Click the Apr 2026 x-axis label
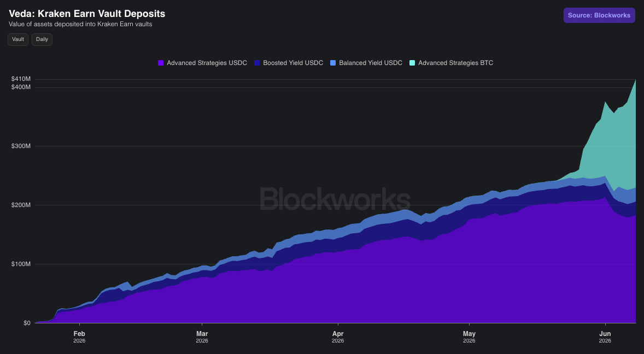This screenshot has width=644, height=354. point(338,337)
